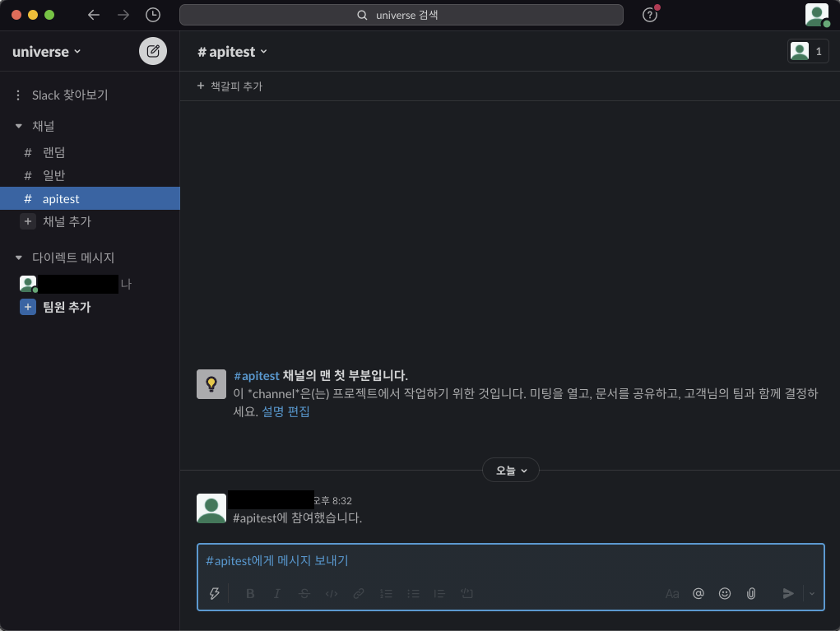Viewport: 840px width, 631px height.
Task: Open the Slack 찾아보기 three-dot menu
Action: click(18, 95)
